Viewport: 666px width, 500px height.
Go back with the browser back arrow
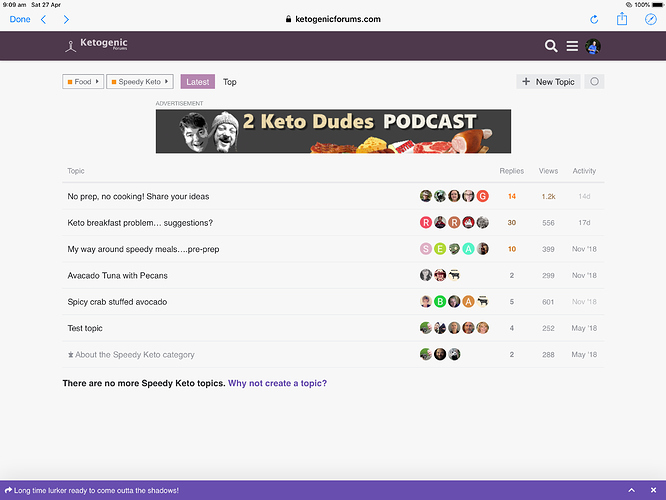pyautogui.click(x=43, y=19)
